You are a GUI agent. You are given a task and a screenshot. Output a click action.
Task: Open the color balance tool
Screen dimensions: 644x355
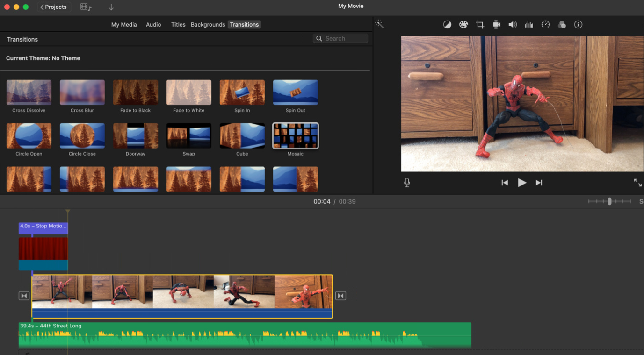(447, 25)
